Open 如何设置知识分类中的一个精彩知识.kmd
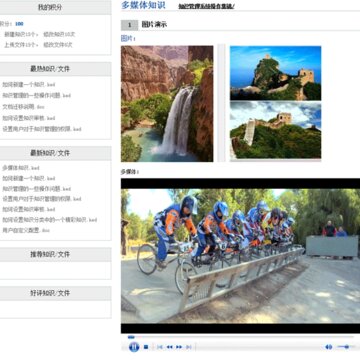 coord(50,220)
